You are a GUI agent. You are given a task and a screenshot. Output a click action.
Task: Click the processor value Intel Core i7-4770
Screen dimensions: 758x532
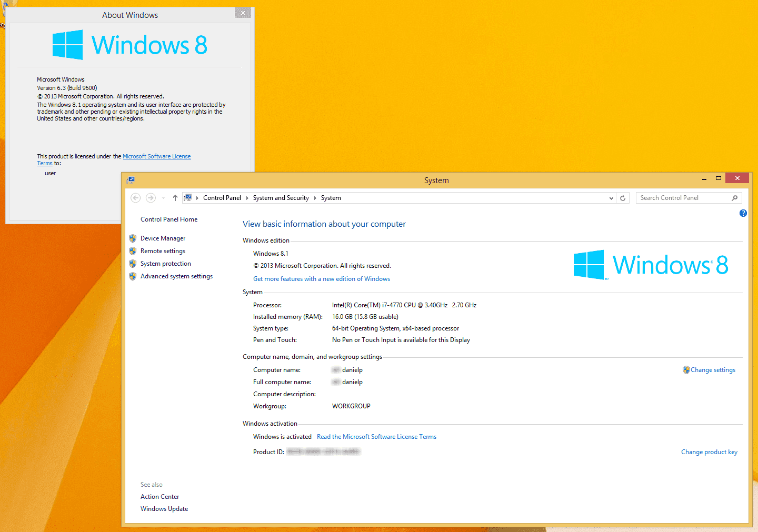(x=404, y=305)
